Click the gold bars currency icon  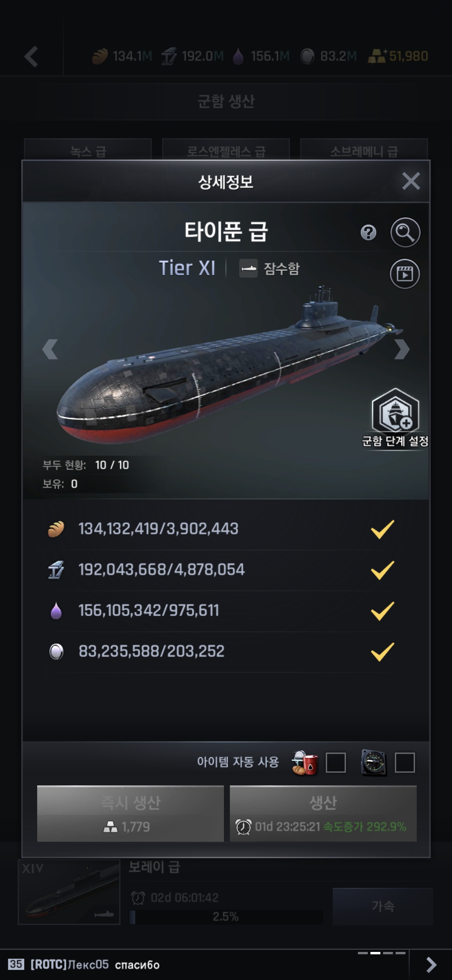[x=376, y=57]
